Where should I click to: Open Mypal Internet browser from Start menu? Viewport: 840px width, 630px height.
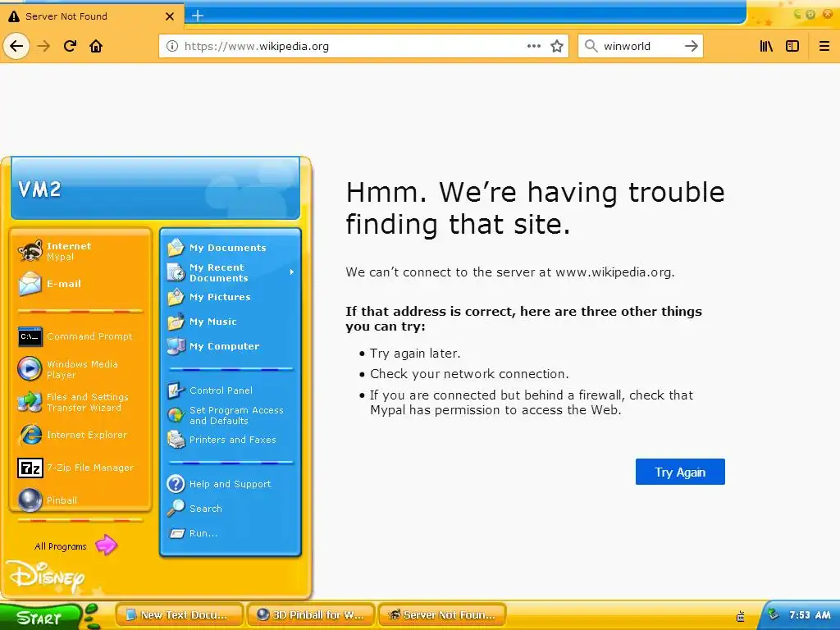point(80,251)
